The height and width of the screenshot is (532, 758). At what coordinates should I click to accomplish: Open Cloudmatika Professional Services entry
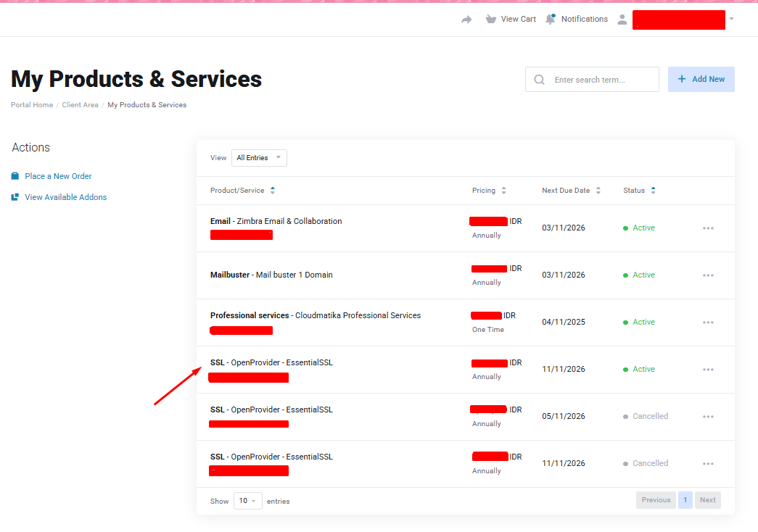316,315
